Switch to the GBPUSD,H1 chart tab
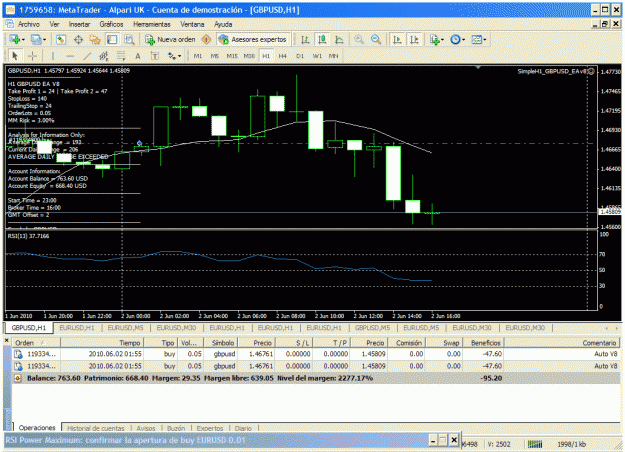The width and height of the screenshot is (625, 452). coord(29,328)
